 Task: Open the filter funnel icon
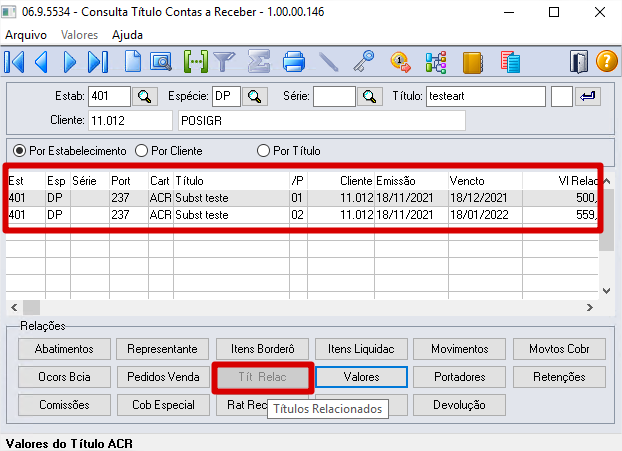[x=224, y=61]
